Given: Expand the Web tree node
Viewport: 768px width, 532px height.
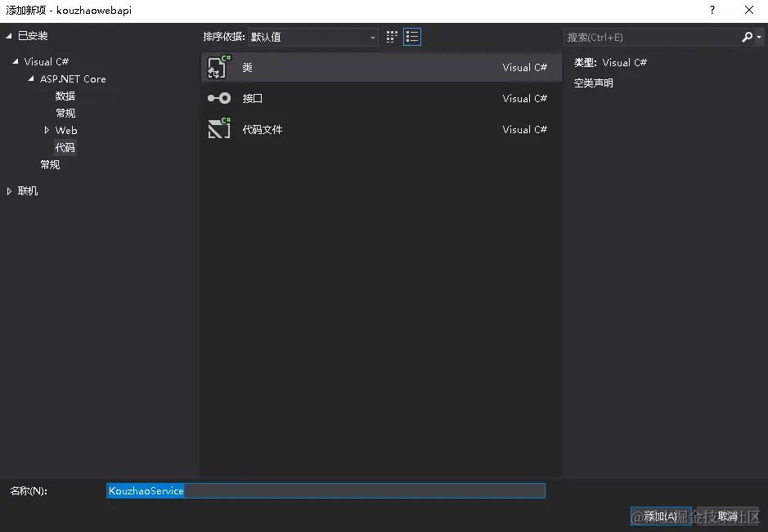Looking at the screenshot, I should (47, 130).
